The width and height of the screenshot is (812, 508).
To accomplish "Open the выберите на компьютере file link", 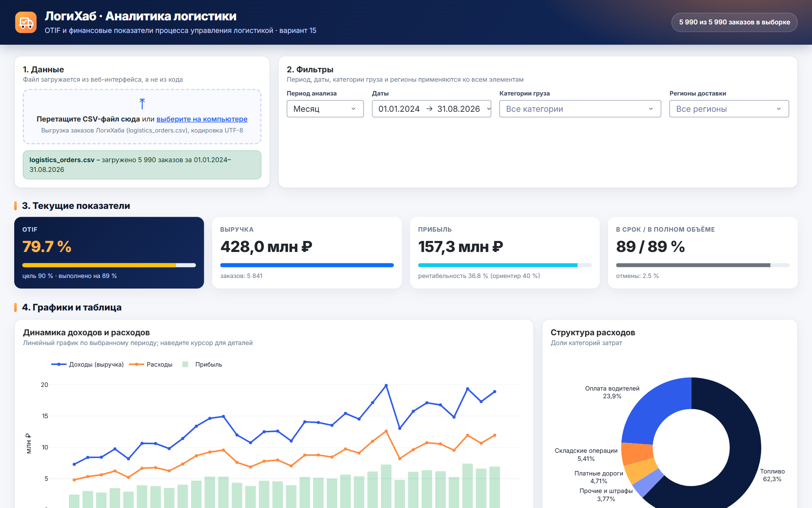I will click(202, 119).
